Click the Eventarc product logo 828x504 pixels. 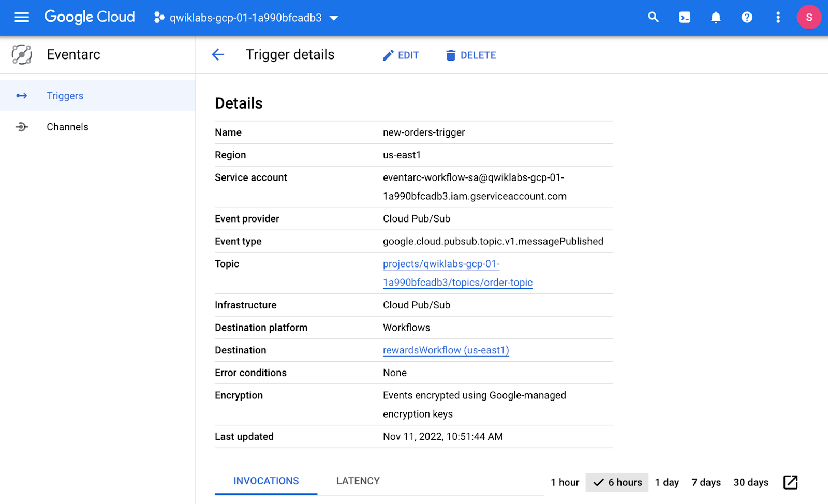22,54
